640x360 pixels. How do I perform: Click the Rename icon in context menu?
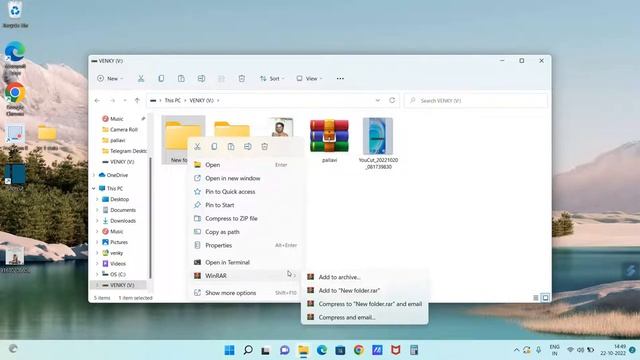248,147
